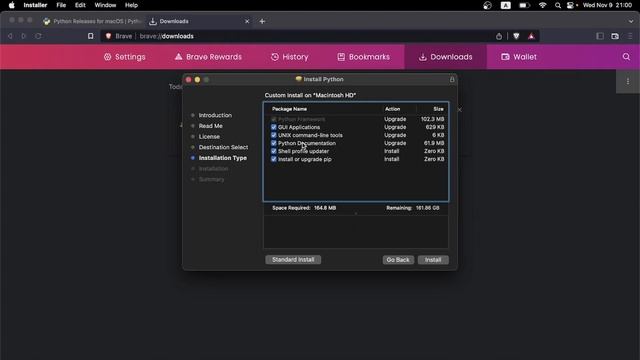Click the Wi-Fi status icon
The image size is (640, 360).
(x=542, y=5)
